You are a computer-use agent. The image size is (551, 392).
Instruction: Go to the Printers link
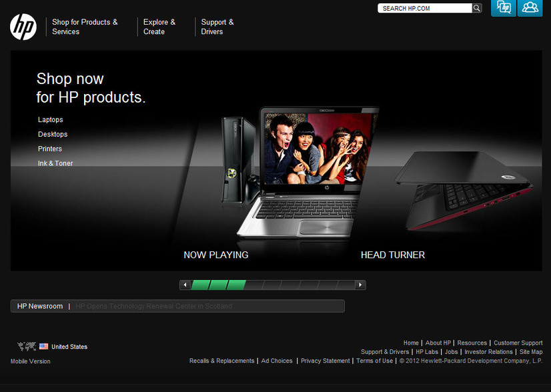[x=50, y=149]
